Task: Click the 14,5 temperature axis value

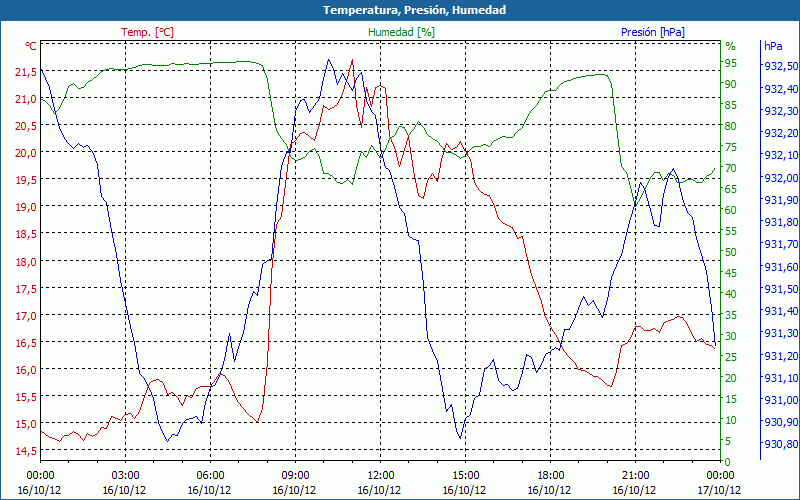Action: 26,451
